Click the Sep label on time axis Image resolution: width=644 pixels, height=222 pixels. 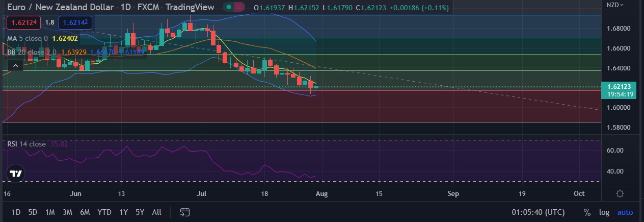[453, 194]
